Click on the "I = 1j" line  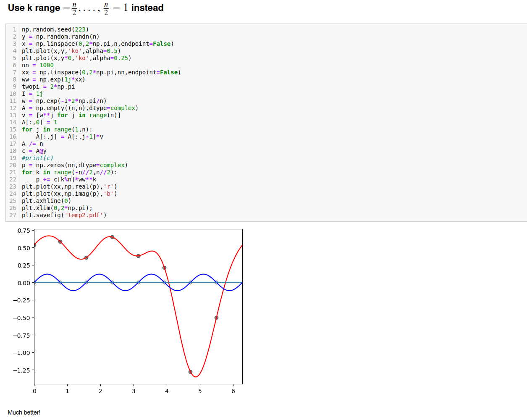[x=32, y=94]
